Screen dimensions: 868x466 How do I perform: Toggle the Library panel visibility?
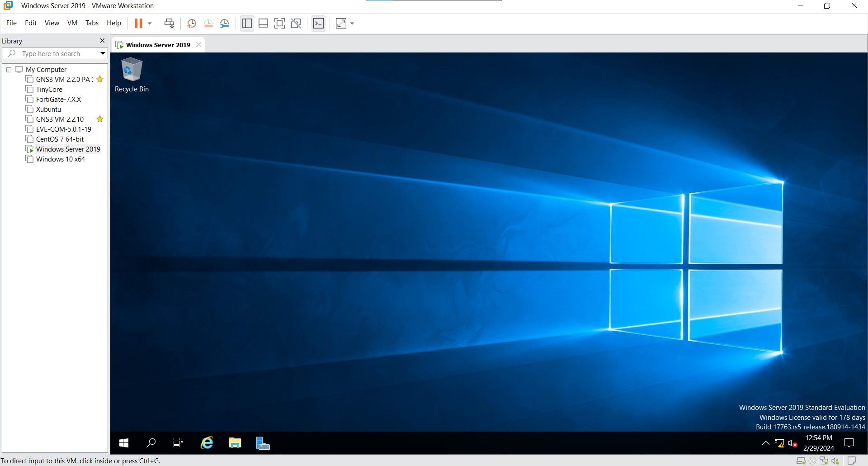(x=246, y=23)
